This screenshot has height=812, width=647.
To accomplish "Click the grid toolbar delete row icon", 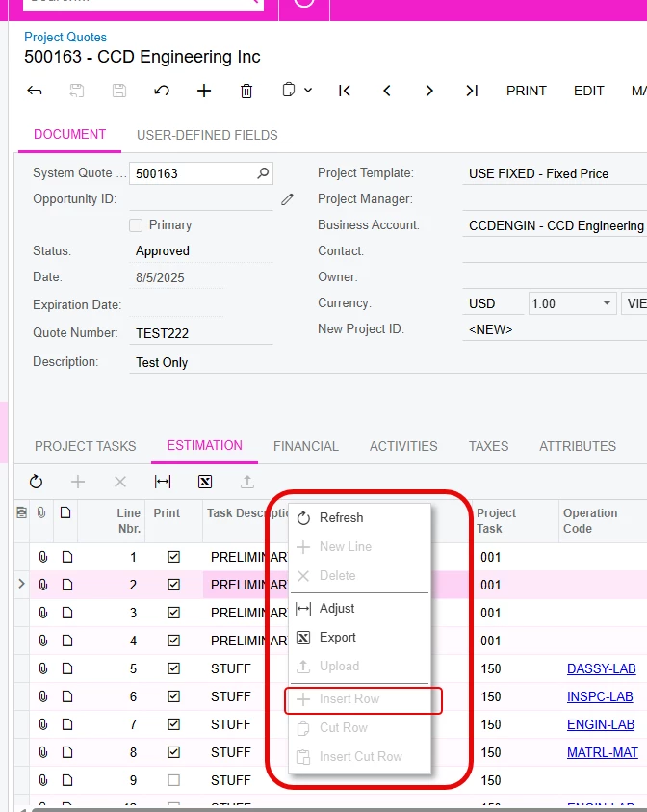I will point(120,482).
